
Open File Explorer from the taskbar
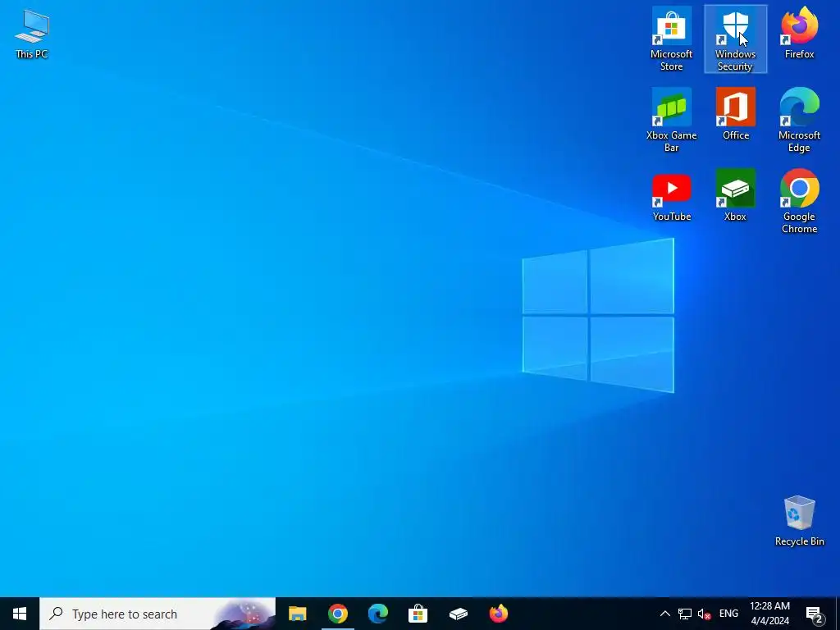click(x=297, y=614)
